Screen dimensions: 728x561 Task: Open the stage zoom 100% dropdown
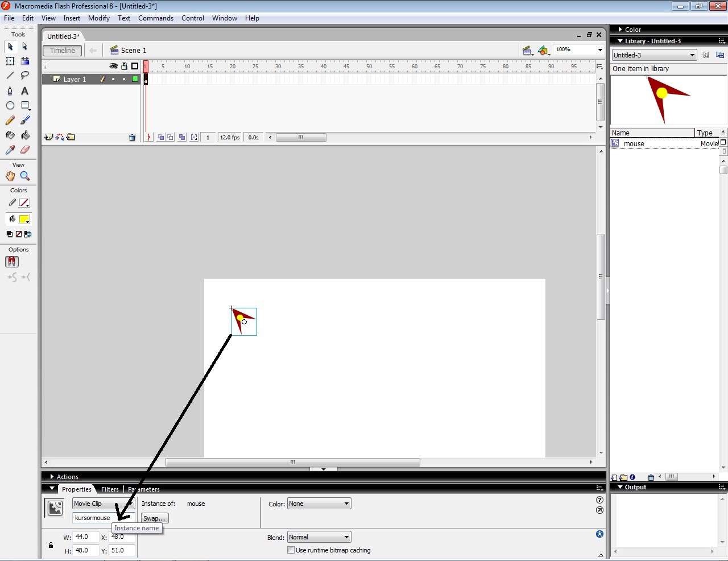point(599,50)
